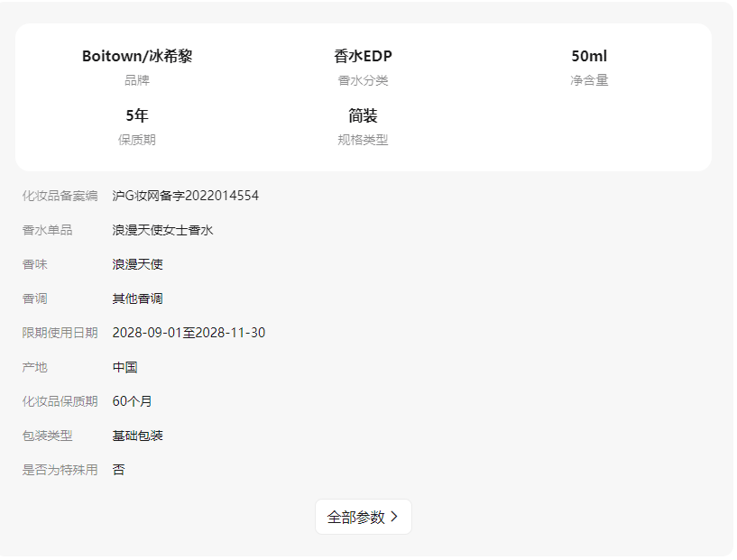The height and width of the screenshot is (560, 737).
Task: Click the 限期使用日期 label
Action: click(60, 333)
